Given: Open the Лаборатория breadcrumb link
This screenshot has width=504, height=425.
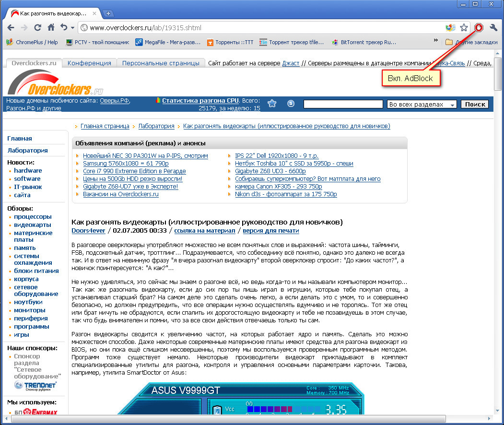Looking at the screenshot, I should 156,126.
